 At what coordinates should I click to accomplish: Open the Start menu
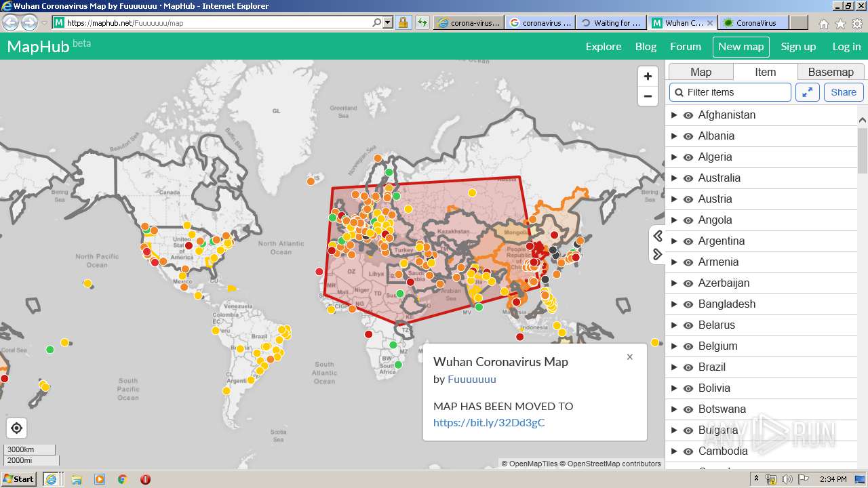coord(19,479)
